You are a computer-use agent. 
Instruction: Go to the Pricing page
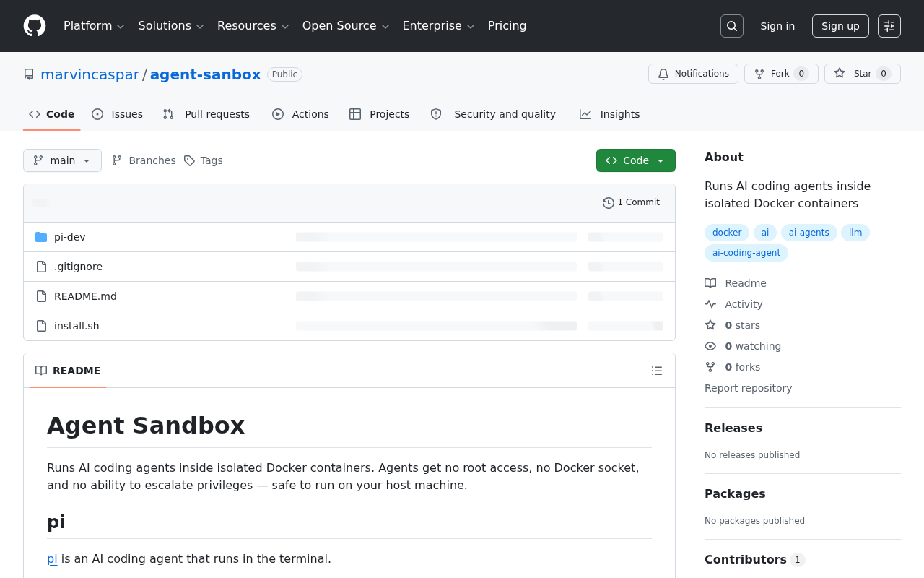[507, 26]
